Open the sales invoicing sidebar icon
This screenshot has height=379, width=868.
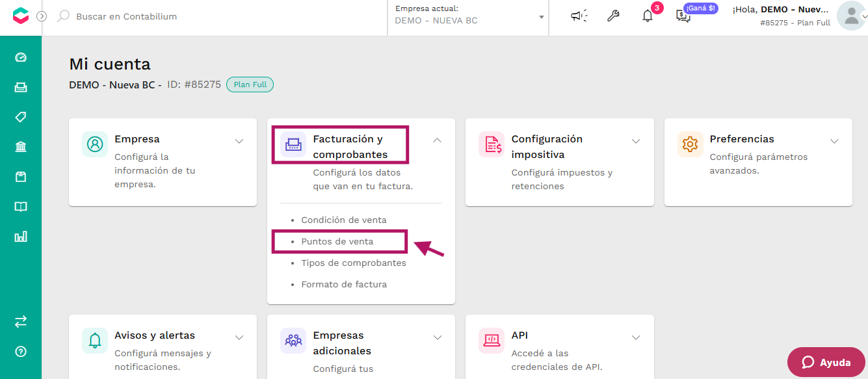coord(21,87)
